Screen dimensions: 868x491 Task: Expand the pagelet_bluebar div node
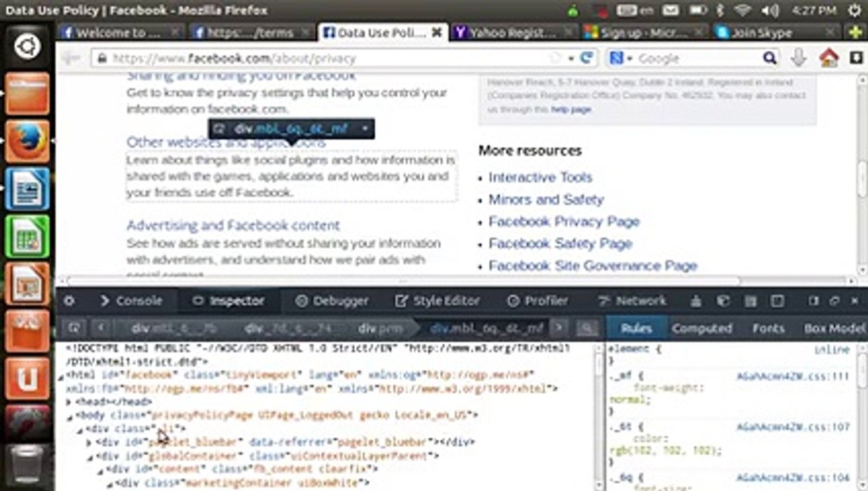click(x=89, y=442)
